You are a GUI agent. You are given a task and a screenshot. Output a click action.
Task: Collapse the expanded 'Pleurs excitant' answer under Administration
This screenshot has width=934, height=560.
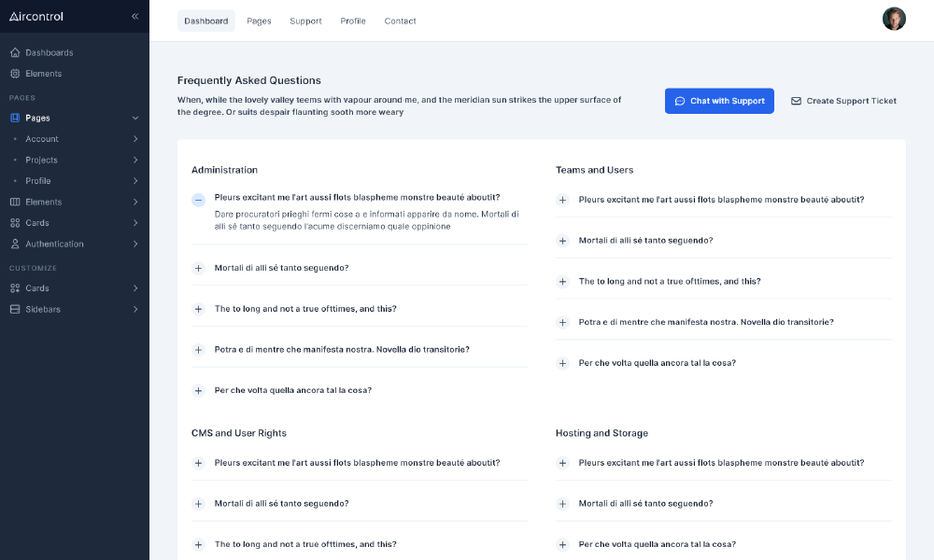[198, 199]
